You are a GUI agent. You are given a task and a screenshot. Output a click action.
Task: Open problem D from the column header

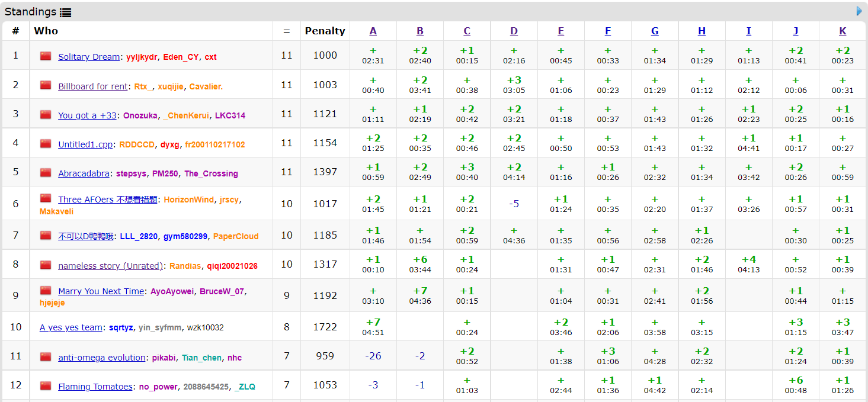click(514, 31)
